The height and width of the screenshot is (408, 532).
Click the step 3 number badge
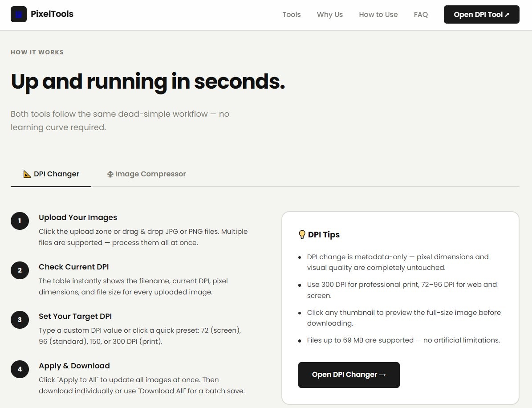[20, 320]
